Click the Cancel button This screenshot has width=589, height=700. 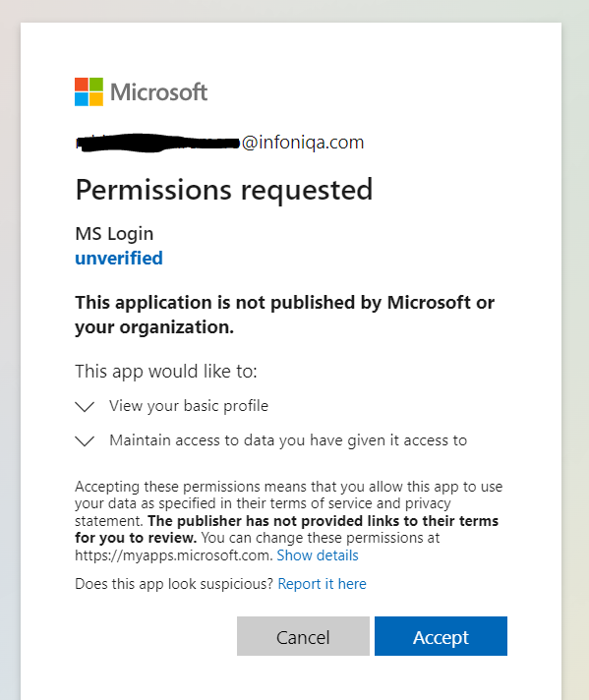(303, 636)
